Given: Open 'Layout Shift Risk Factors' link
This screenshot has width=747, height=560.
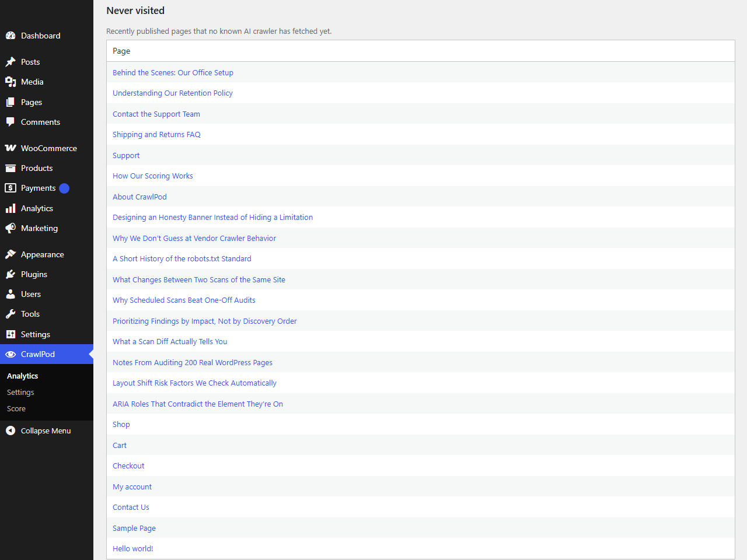Looking at the screenshot, I should pyautogui.click(x=194, y=383).
